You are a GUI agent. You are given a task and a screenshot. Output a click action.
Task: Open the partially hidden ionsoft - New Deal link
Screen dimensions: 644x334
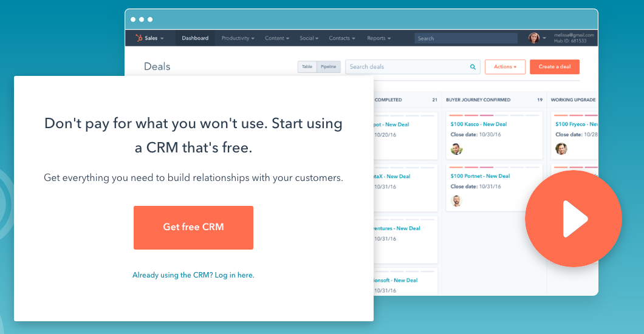tap(396, 280)
